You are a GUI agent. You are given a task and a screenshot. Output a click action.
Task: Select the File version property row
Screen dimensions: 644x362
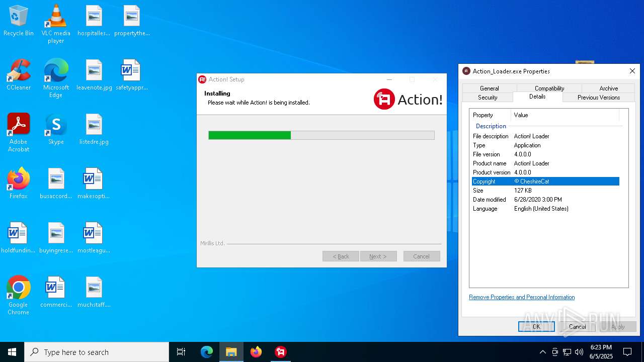545,154
